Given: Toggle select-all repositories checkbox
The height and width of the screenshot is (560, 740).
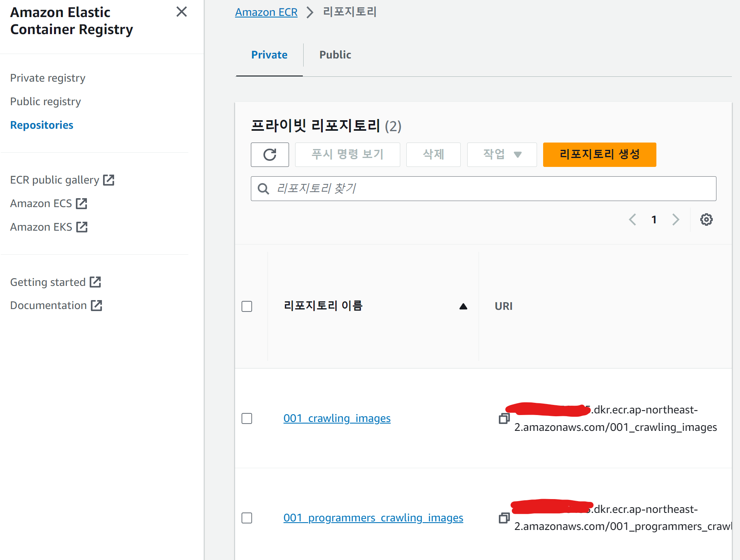Looking at the screenshot, I should 247,306.
